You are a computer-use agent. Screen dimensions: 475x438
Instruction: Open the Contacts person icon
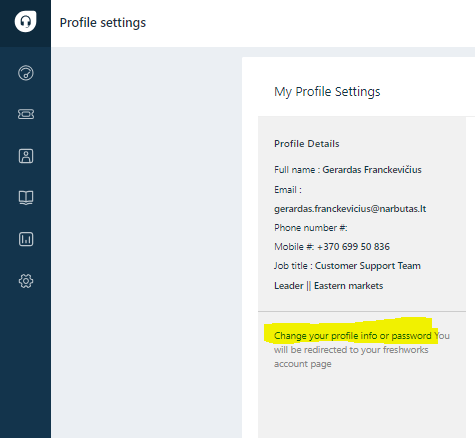click(26, 156)
